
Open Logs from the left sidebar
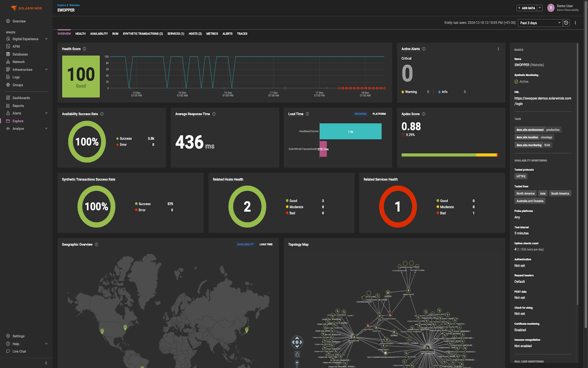(x=16, y=77)
